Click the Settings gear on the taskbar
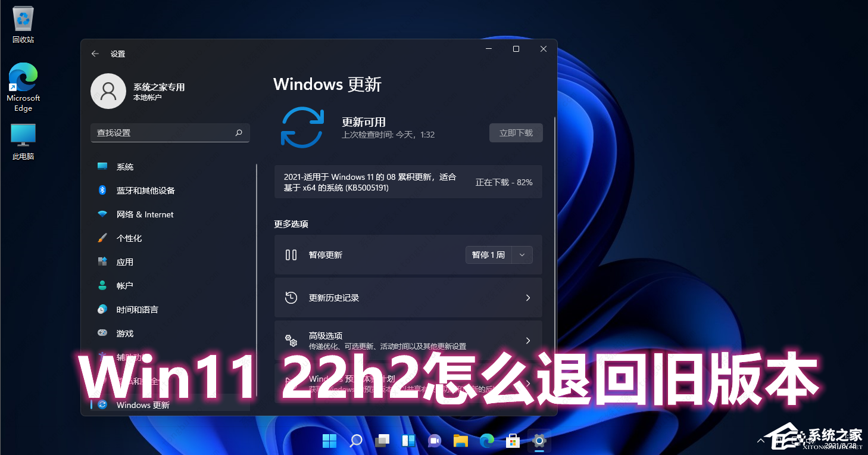The height and width of the screenshot is (455, 868). [x=539, y=441]
